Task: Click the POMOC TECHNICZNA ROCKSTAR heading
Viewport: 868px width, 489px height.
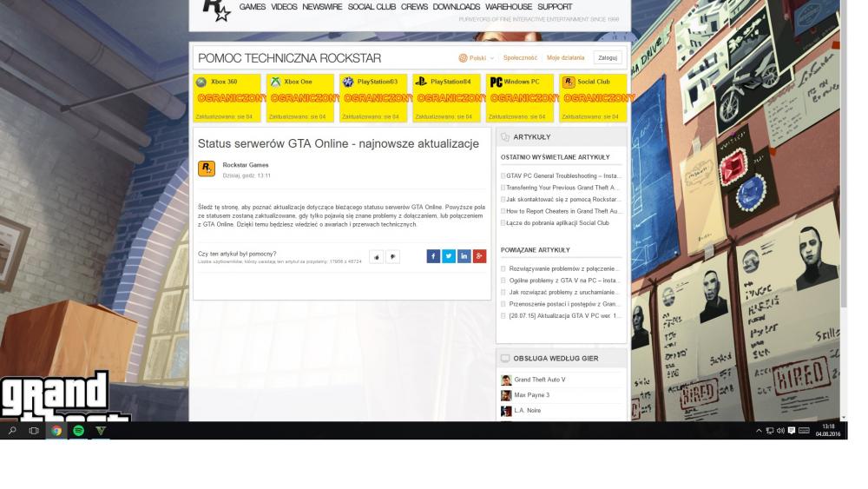Action: (x=290, y=58)
